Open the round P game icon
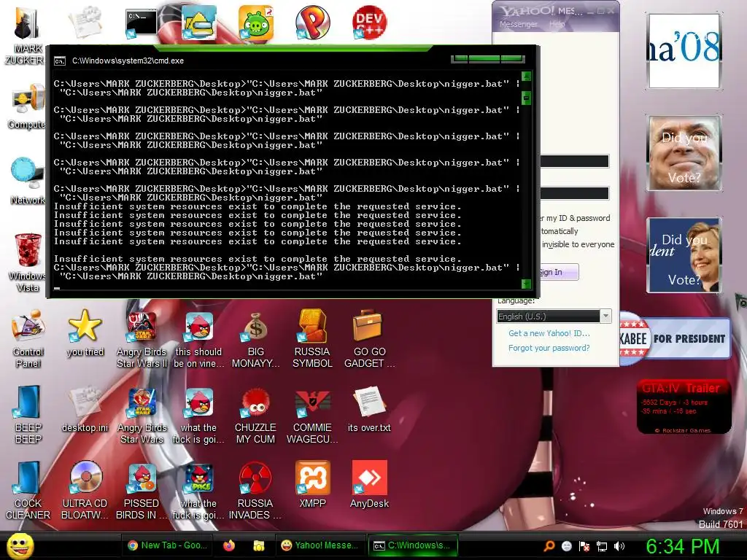Screen dimensions: 747x560 click(x=312, y=23)
